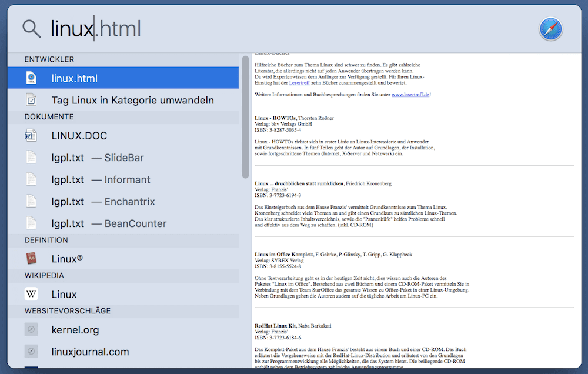Click the Wikipedia section header
The height and width of the screenshot is (374, 588).
pos(44,275)
